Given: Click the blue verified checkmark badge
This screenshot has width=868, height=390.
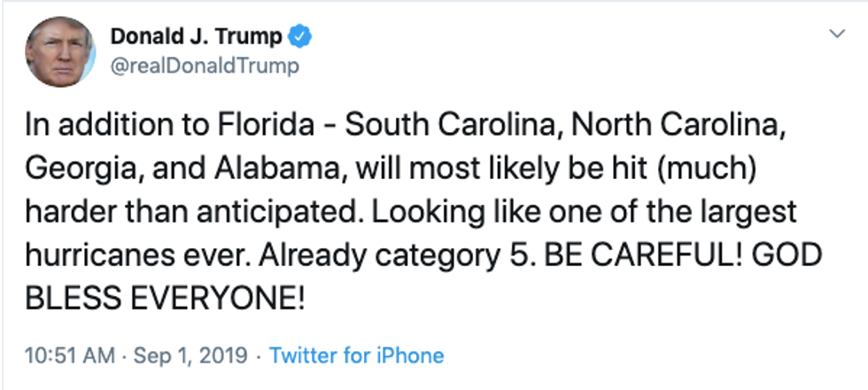Looking at the screenshot, I should click(300, 38).
